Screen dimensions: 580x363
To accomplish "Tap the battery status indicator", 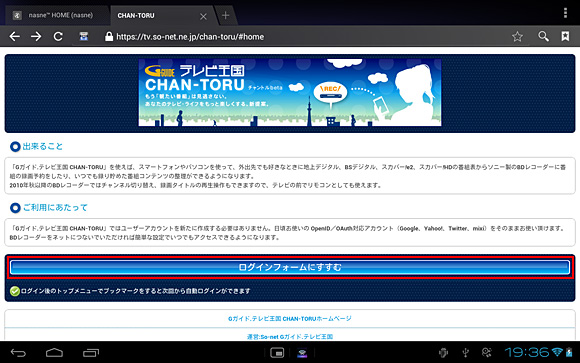I will click(569, 352).
